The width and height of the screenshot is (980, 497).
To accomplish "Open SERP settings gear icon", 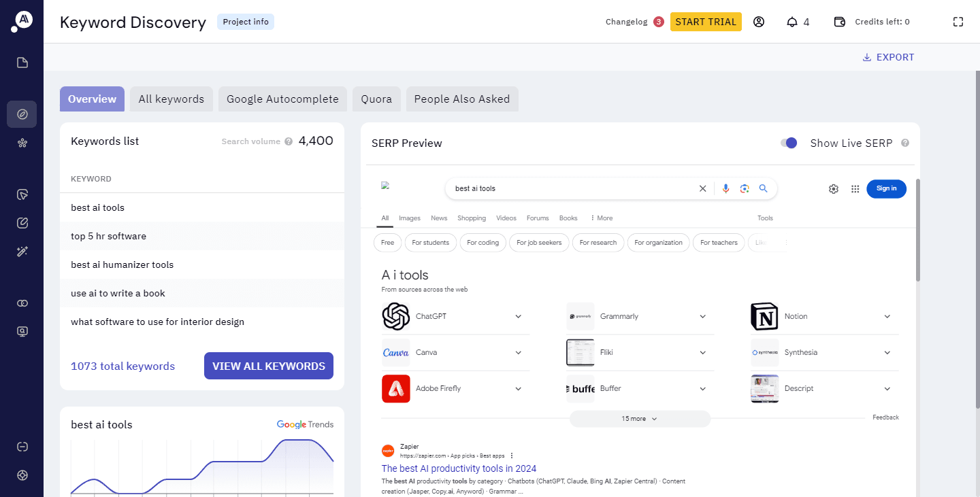I will [834, 188].
